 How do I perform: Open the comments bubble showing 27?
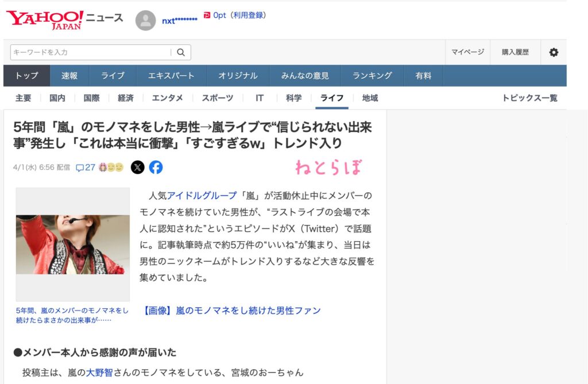tap(86, 168)
